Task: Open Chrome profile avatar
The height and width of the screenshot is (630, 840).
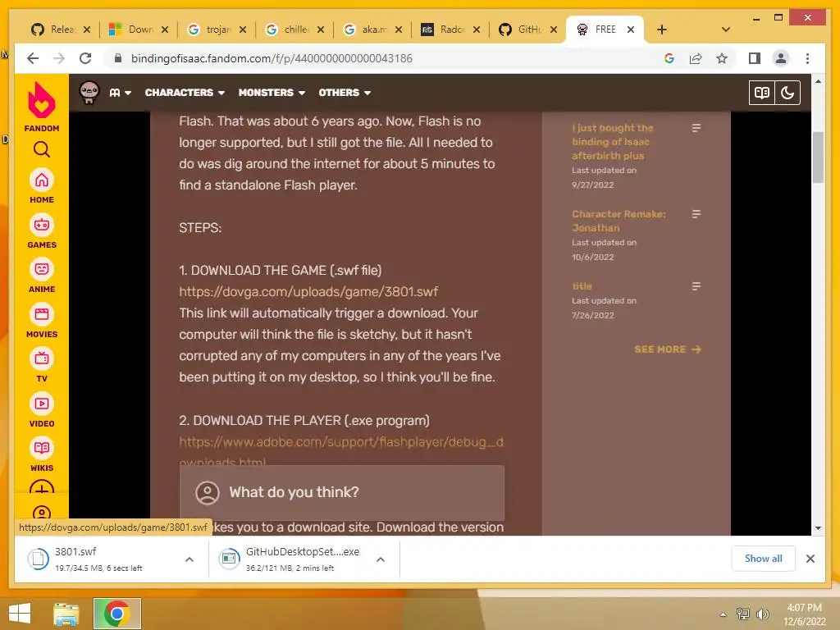Action: click(x=781, y=58)
